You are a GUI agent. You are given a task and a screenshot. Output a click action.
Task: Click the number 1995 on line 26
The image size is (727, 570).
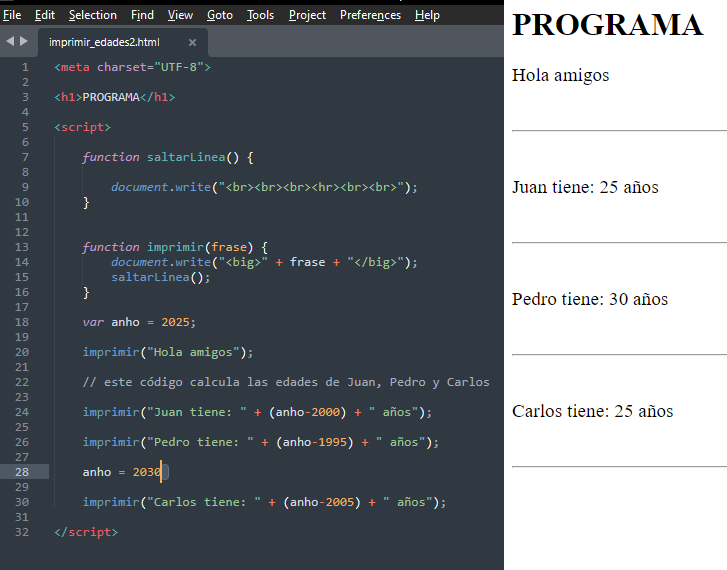pos(333,442)
